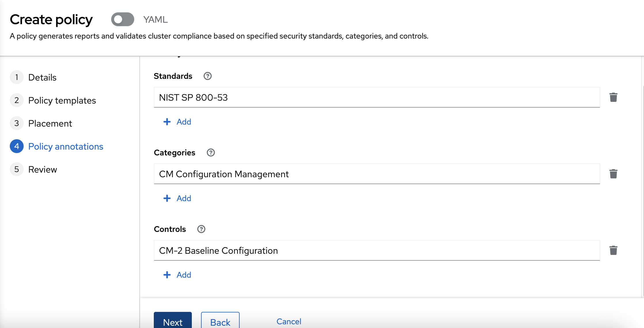Go to the Placement step

pyautogui.click(x=41, y=123)
